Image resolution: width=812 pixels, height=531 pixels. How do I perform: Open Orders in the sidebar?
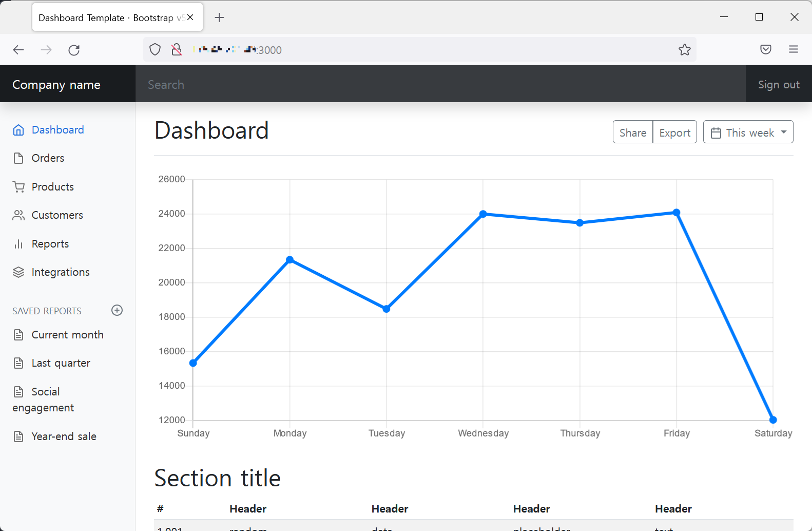tap(48, 158)
